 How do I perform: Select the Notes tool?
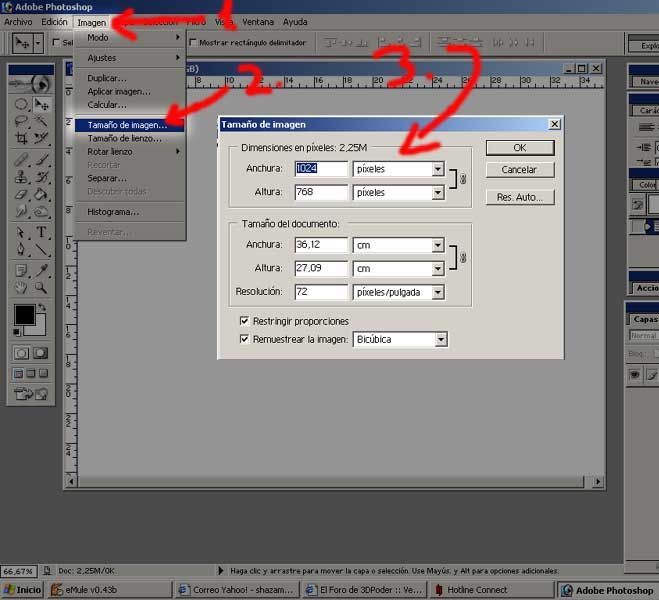(21, 271)
